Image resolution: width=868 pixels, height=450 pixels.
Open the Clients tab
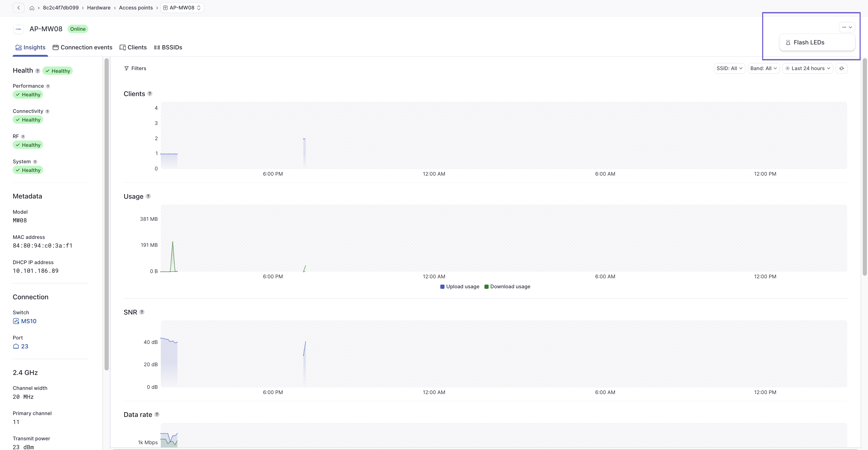[x=133, y=48]
